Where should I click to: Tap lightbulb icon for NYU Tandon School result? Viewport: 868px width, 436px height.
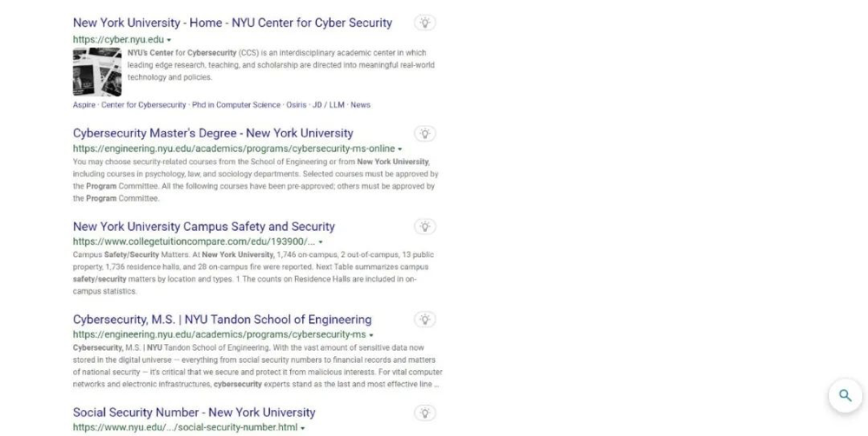(x=424, y=319)
